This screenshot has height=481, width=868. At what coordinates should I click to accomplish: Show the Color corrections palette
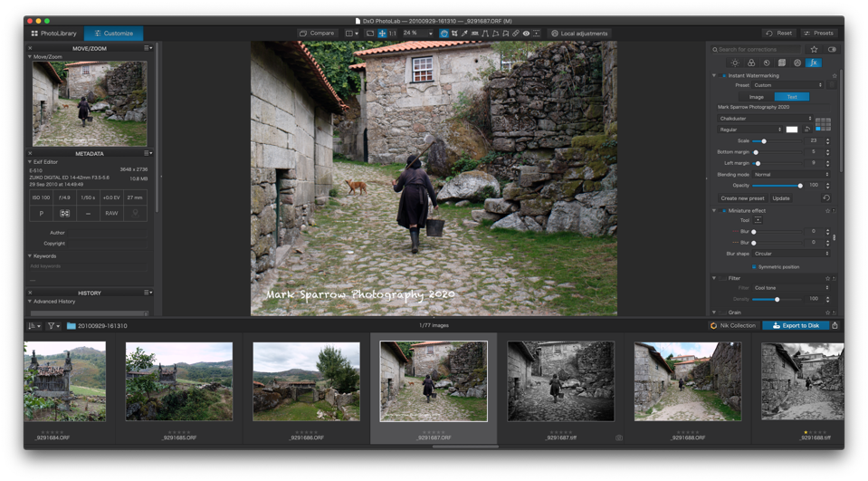tap(751, 63)
